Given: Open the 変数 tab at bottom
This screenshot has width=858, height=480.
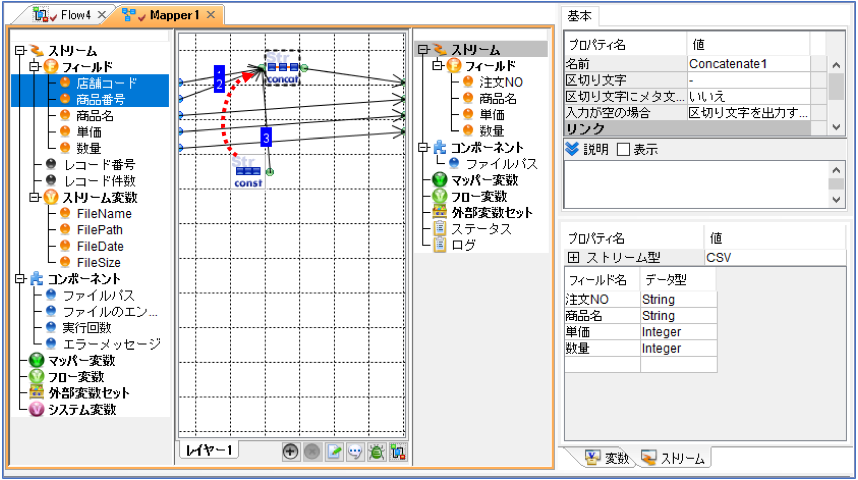Looking at the screenshot, I should pos(606,458).
